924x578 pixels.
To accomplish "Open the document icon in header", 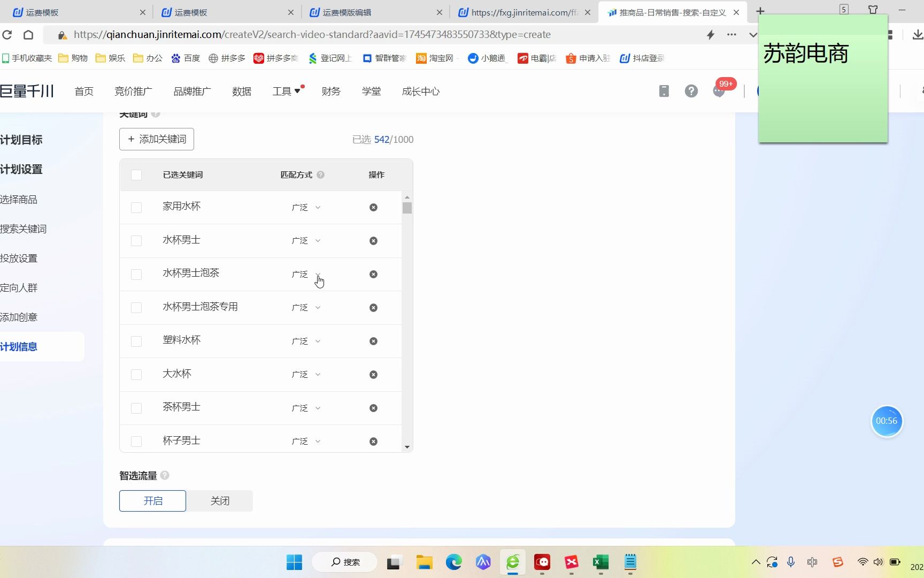I will click(664, 91).
